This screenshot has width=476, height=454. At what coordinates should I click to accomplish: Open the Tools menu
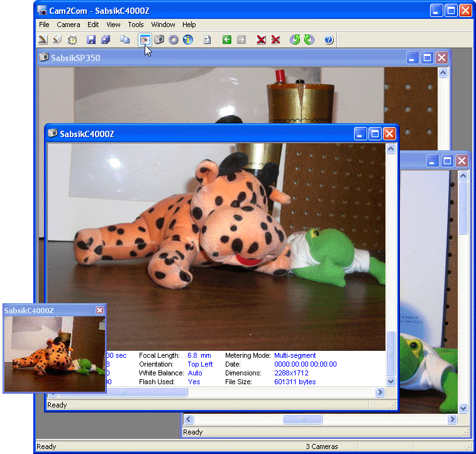click(136, 25)
